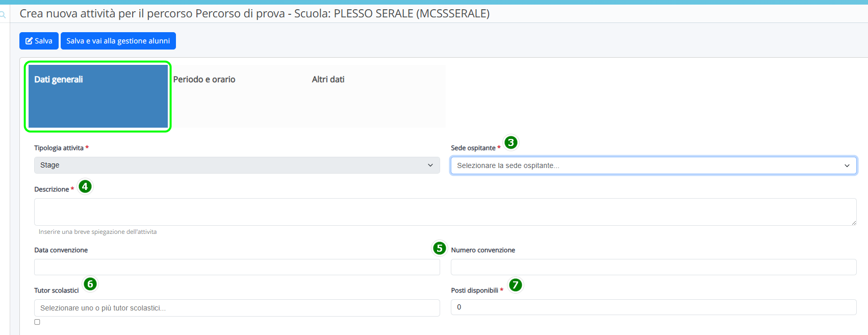The image size is (868, 335).
Task: Open the Tutor scolastici selector
Action: (237, 308)
